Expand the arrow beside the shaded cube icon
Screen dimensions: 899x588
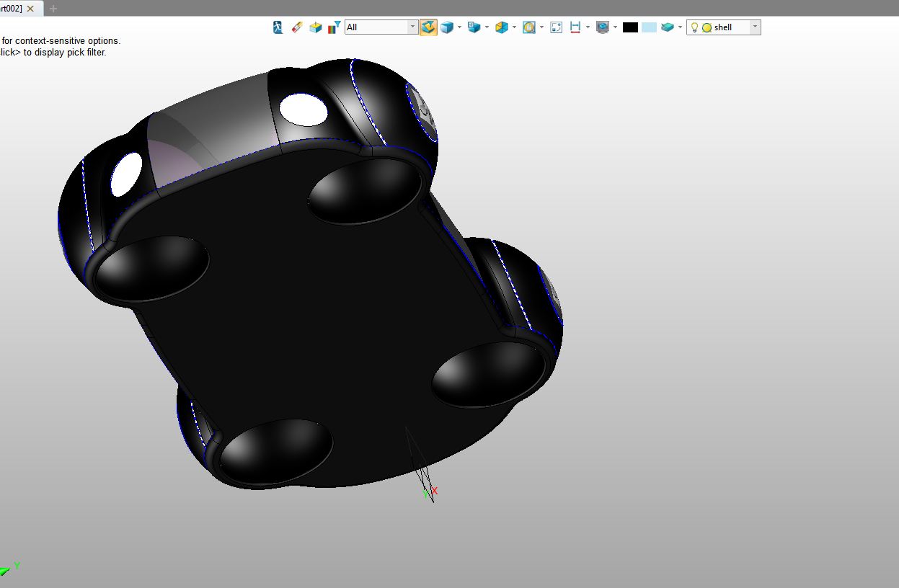pyautogui.click(x=459, y=27)
